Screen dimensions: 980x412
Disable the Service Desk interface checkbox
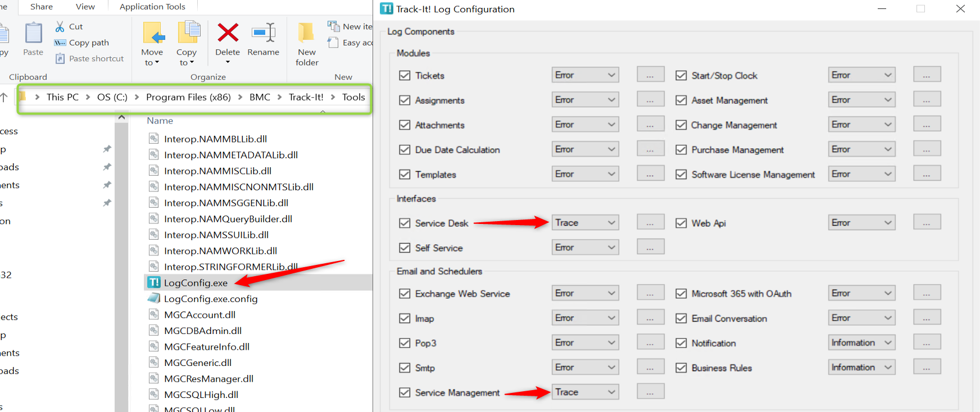tap(405, 223)
